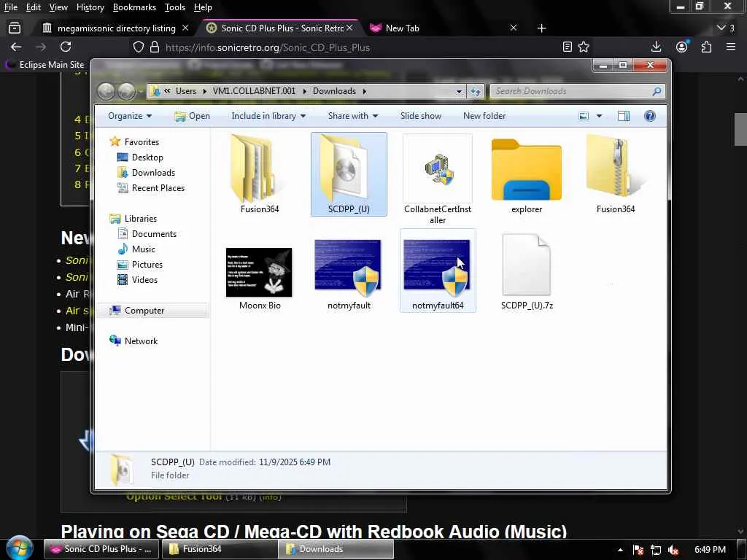Open the Firefox Bookmarks menu
Screen dimensions: 747x560
(134, 7)
